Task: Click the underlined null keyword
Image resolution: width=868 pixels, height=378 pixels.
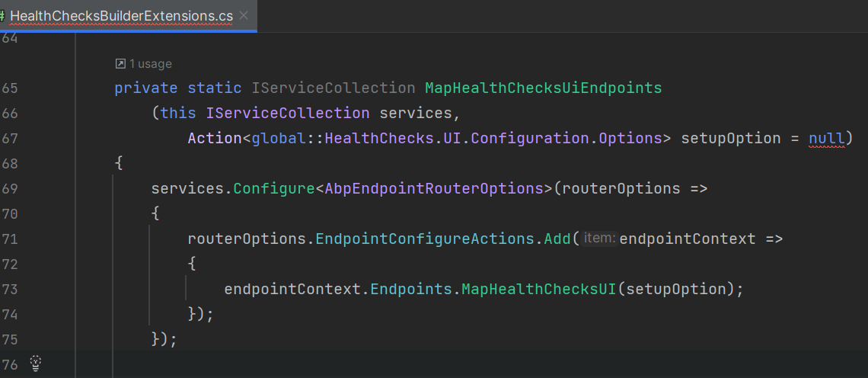Action: pyautogui.click(x=826, y=138)
